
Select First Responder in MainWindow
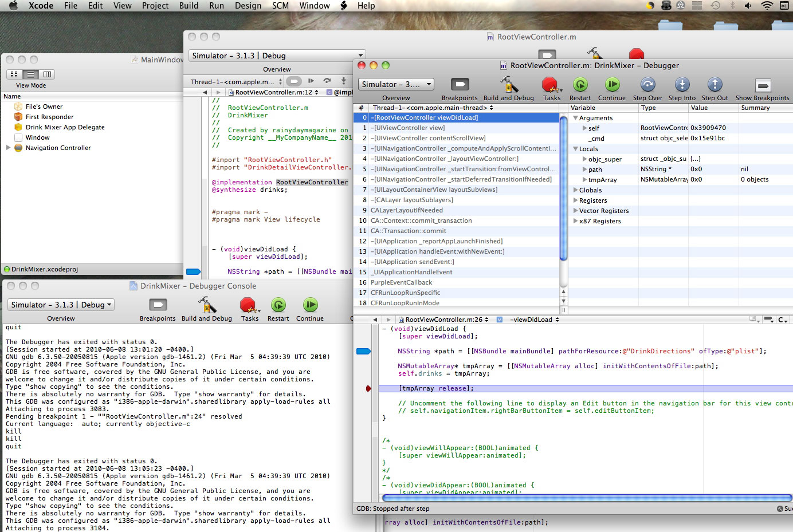point(49,117)
